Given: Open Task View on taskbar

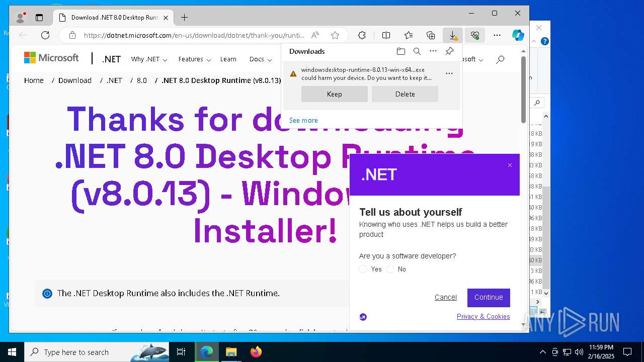Looking at the screenshot, I should pos(181,352).
